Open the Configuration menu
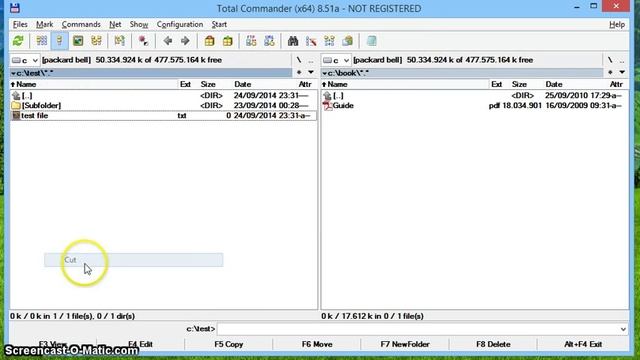640x360 pixels. [x=180, y=24]
